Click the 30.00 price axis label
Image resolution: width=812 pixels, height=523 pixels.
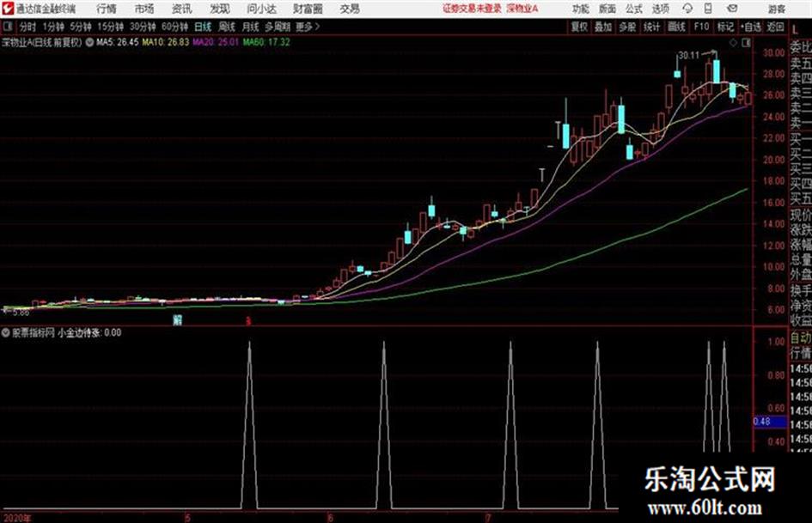[773, 52]
